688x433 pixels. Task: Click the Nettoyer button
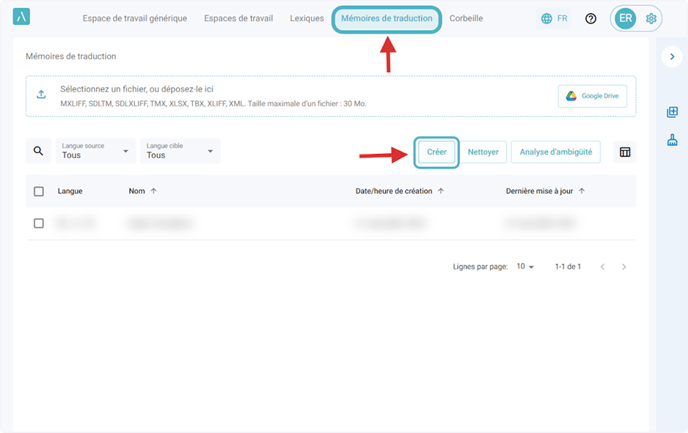click(483, 152)
